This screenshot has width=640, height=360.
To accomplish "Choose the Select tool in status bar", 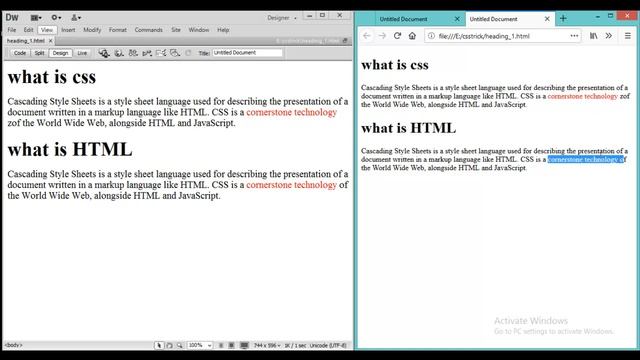I will click(159, 345).
